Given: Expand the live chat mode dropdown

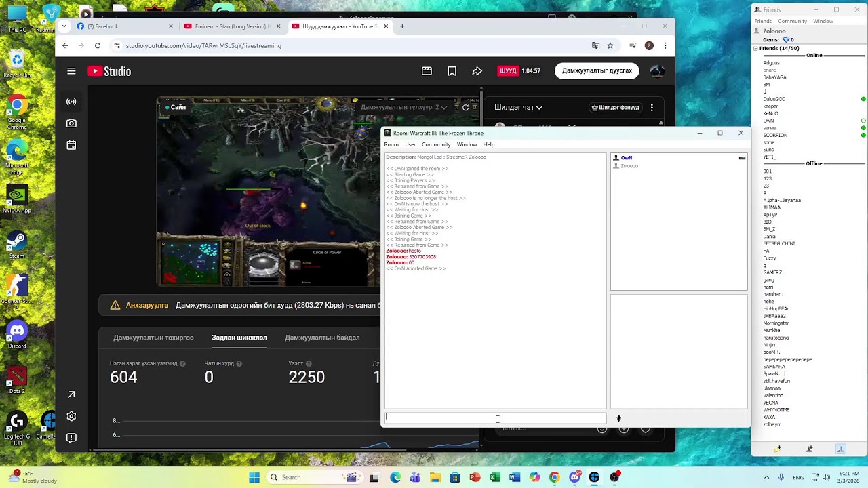Looking at the screenshot, I should (519, 107).
